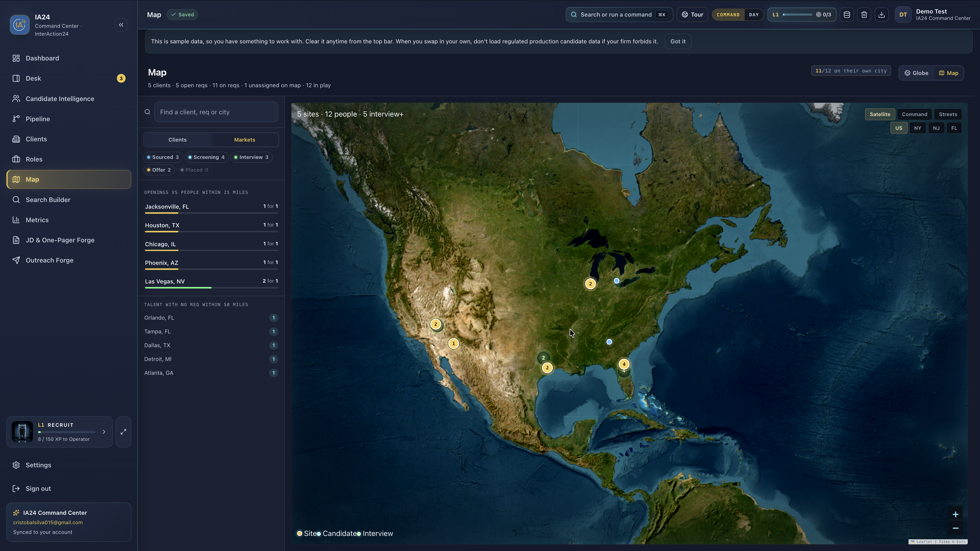Toggle the Screening 4 stage filter
The image size is (980, 551).
(x=206, y=157)
